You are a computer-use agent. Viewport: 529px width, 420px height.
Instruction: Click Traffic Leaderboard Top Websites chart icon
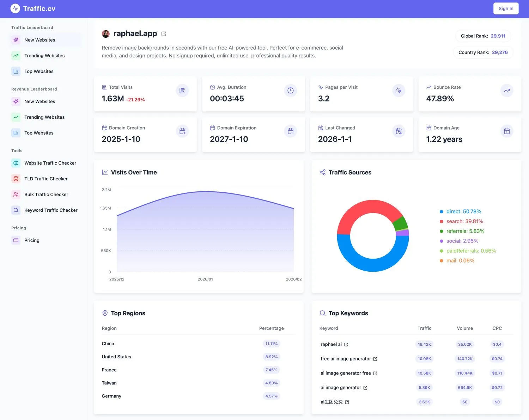16,71
